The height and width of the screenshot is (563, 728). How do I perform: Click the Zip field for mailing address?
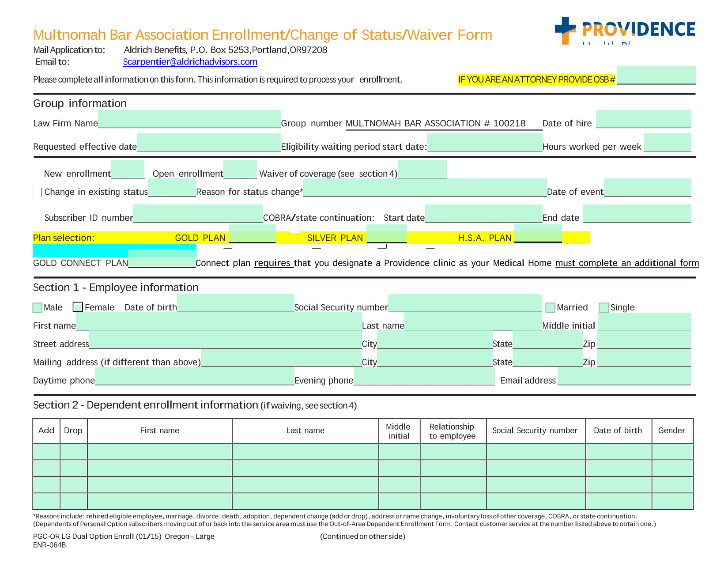coord(644,358)
